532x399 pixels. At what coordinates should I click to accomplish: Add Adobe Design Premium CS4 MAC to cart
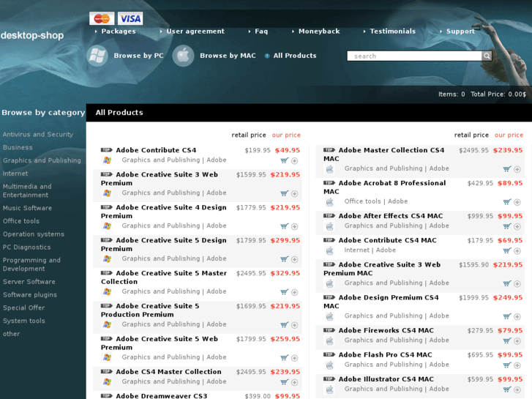[507, 316]
